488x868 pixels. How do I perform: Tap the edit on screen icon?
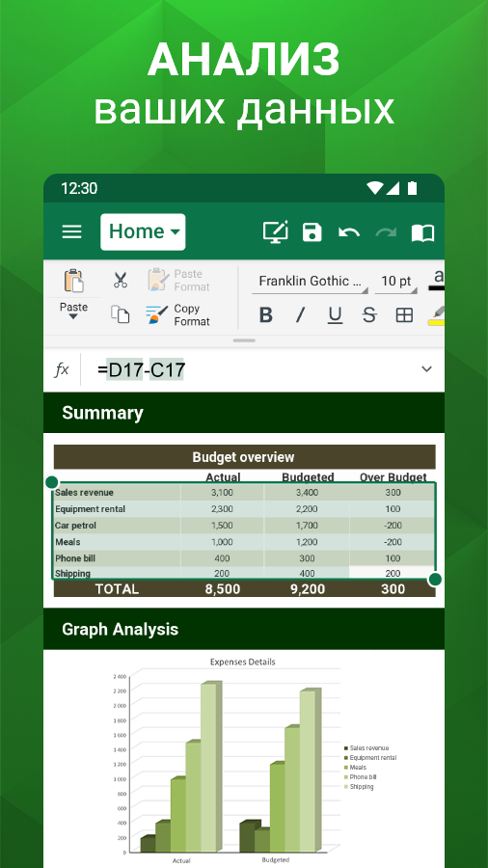tap(276, 231)
